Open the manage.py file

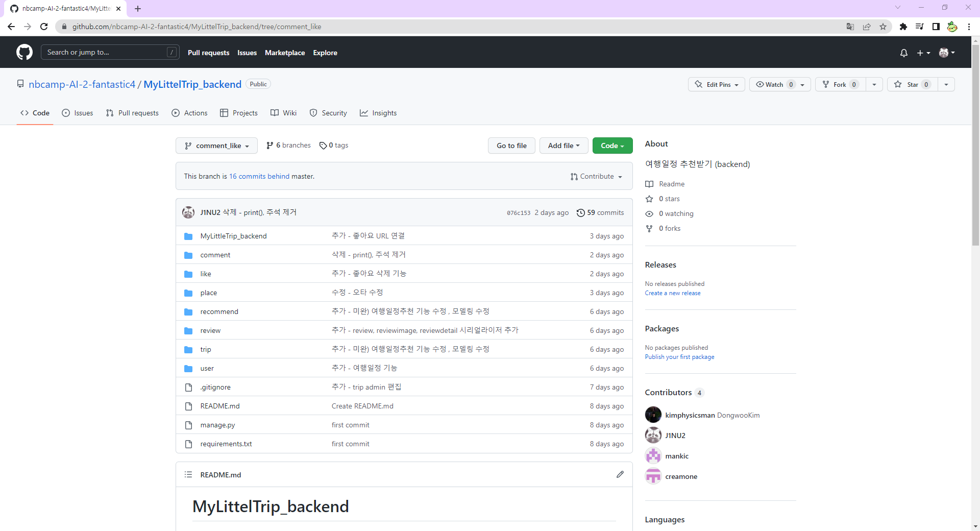(217, 425)
